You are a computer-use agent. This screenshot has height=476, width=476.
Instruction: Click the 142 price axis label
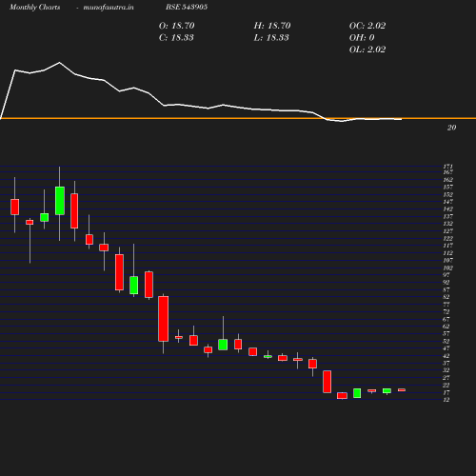pos(448,209)
